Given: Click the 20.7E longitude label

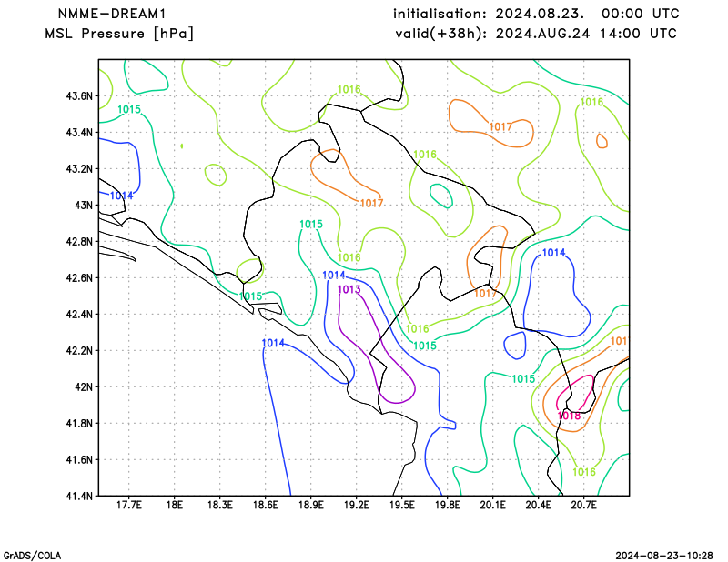Looking at the screenshot, I should coord(583,505).
